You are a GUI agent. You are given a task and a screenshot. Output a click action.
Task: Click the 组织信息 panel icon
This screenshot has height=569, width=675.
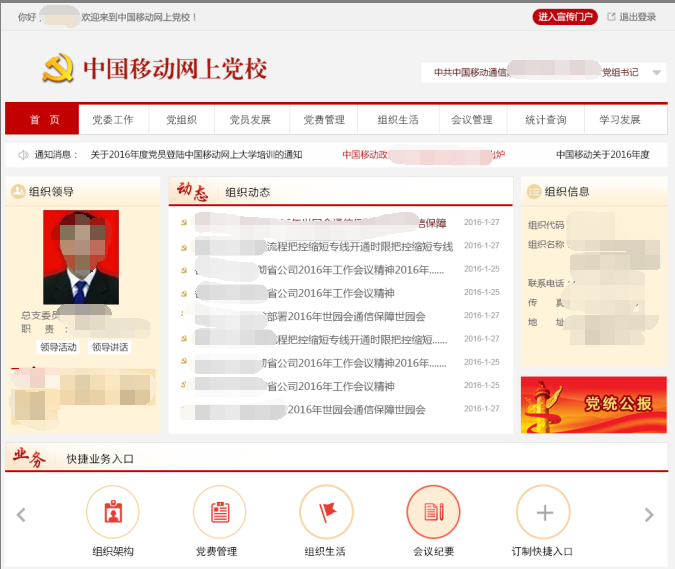pyautogui.click(x=534, y=191)
